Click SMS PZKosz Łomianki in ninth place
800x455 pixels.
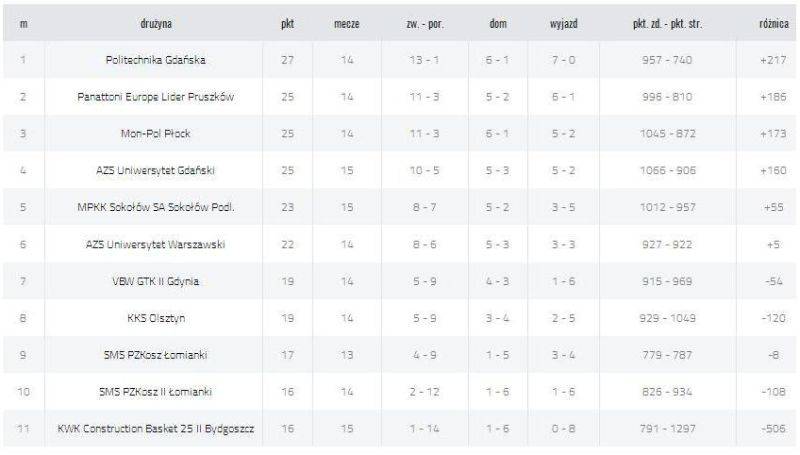tap(156, 355)
